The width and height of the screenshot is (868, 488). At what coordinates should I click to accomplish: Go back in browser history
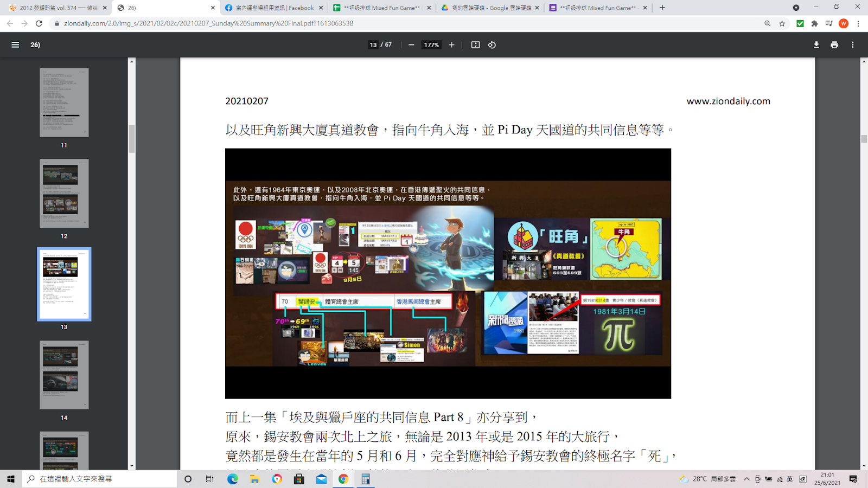(10, 23)
